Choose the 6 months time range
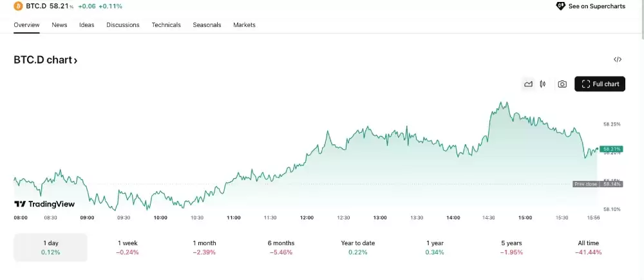 281,247
